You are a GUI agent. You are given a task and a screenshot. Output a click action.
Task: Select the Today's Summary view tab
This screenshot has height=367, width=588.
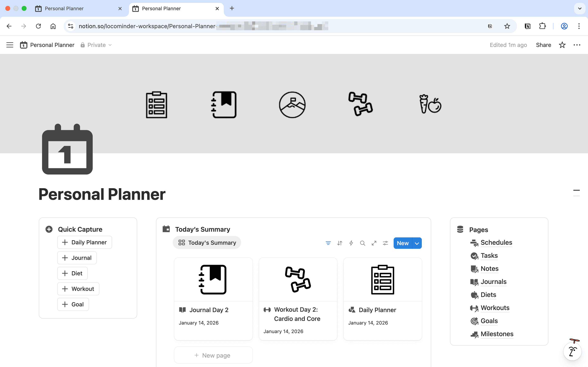coord(207,242)
